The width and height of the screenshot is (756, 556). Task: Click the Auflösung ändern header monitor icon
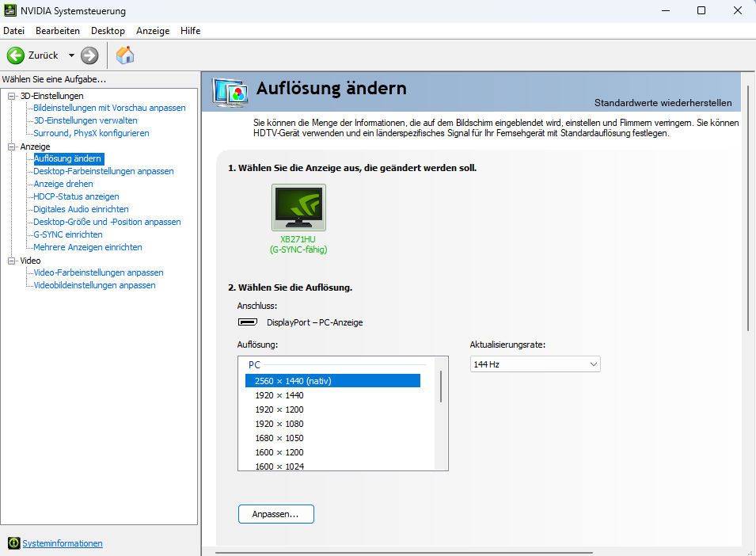(230, 93)
